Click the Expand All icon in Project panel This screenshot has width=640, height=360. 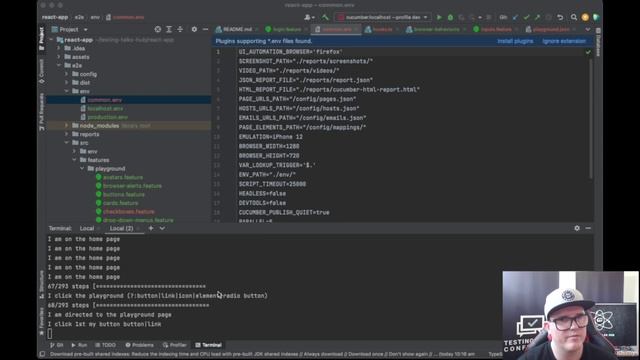(169, 29)
